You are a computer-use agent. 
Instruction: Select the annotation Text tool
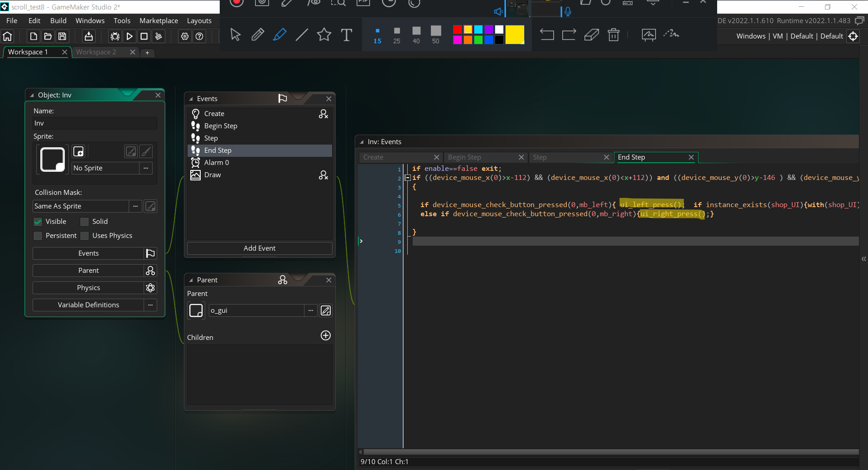coord(347,34)
